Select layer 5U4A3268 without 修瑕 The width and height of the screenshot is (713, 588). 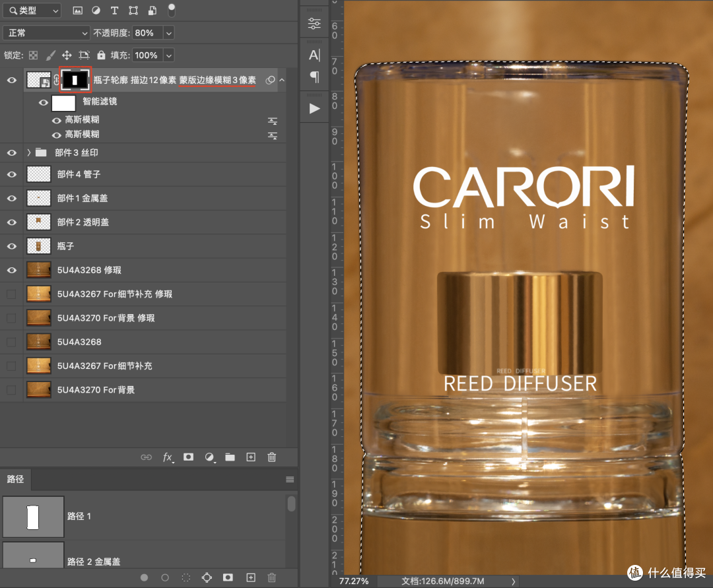point(143,342)
